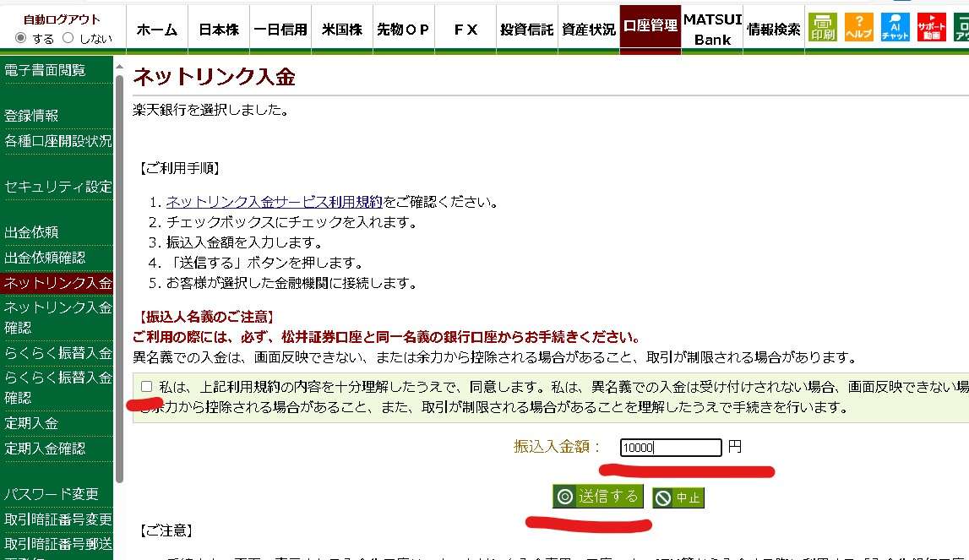Open らくらく振替入金 in the sidebar

[x=57, y=353]
